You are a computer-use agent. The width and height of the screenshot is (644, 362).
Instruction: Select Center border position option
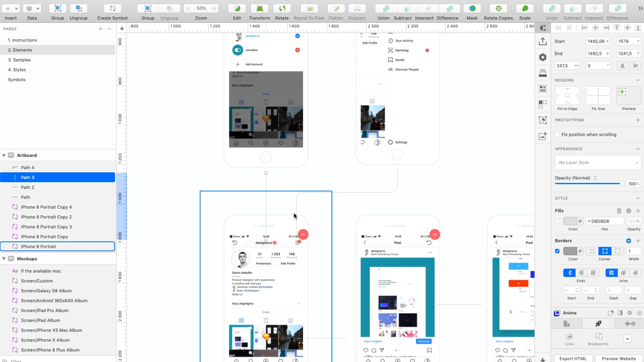click(605, 251)
